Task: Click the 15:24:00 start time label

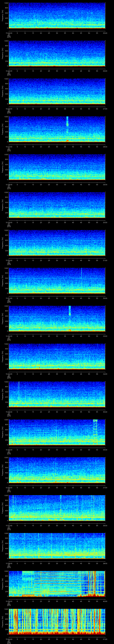Action: point(9,33)
